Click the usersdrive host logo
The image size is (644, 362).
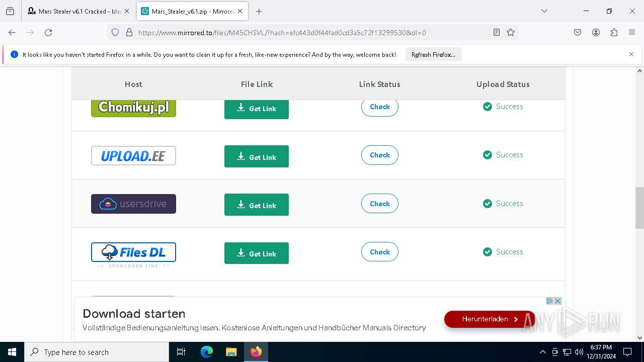[133, 204]
